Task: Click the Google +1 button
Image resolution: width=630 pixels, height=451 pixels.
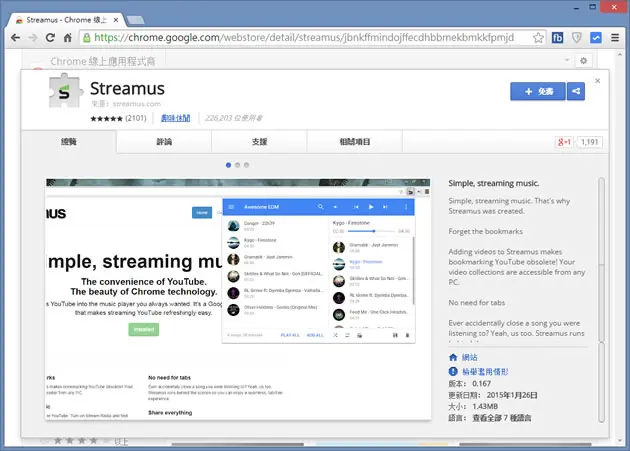Action: (x=564, y=142)
